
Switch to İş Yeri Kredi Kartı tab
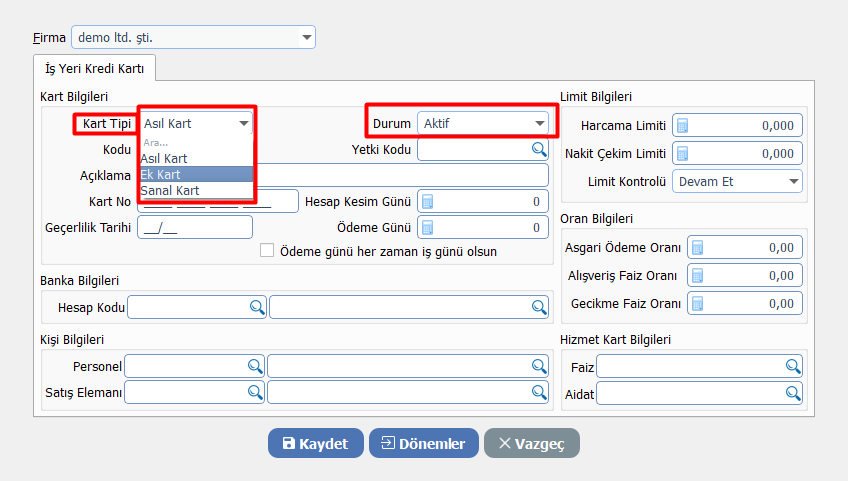(x=95, y=68)
